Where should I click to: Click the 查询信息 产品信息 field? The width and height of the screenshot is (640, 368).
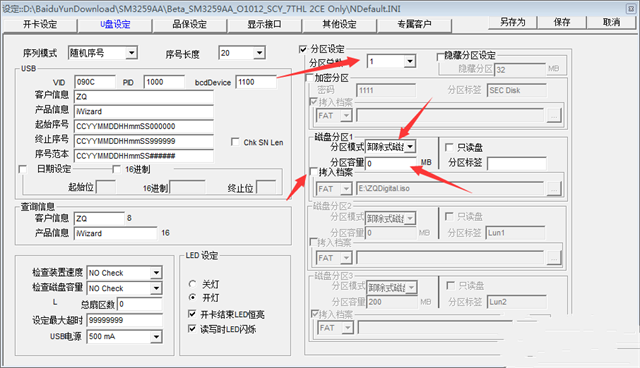point(116,233)
